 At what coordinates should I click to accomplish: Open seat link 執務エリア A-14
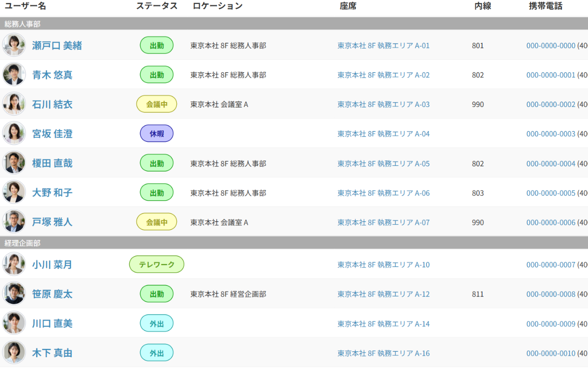tap(384, 324)
